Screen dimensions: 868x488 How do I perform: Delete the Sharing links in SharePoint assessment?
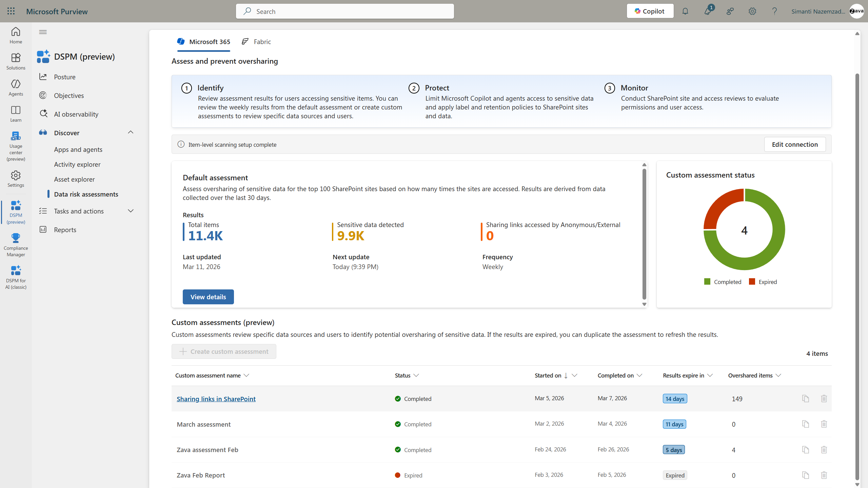(824, 399)
